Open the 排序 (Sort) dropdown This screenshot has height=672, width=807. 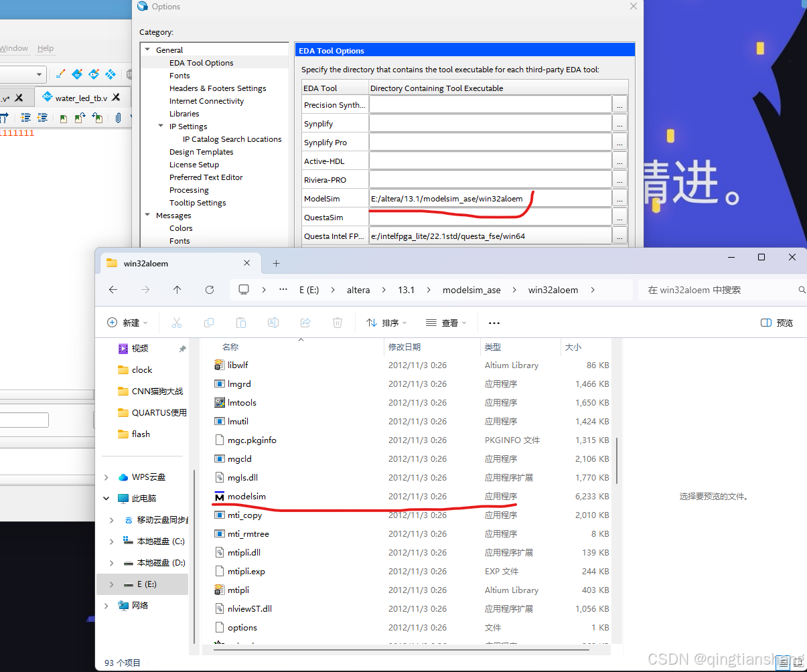pyautogui.click(x=386, y=323)
